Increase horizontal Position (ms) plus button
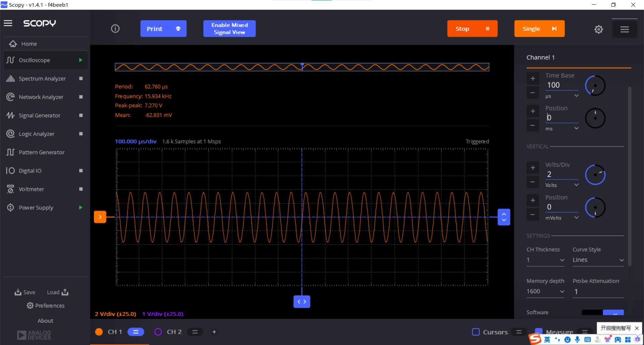644x345 pixels. 533,111
